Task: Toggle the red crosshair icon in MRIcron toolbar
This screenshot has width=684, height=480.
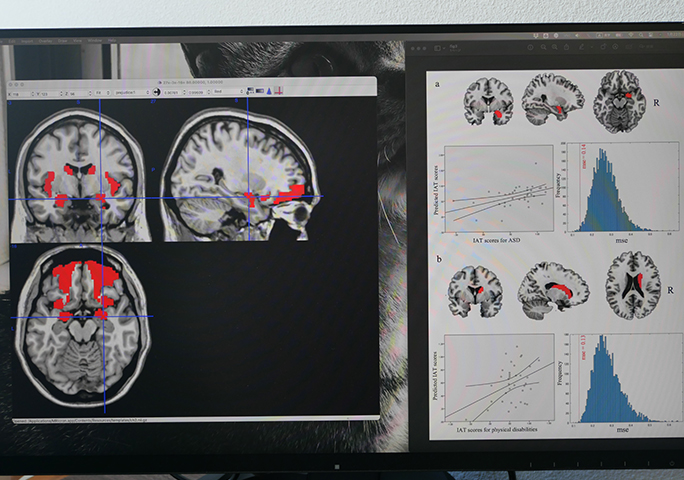Action: [x=279, y=90]
